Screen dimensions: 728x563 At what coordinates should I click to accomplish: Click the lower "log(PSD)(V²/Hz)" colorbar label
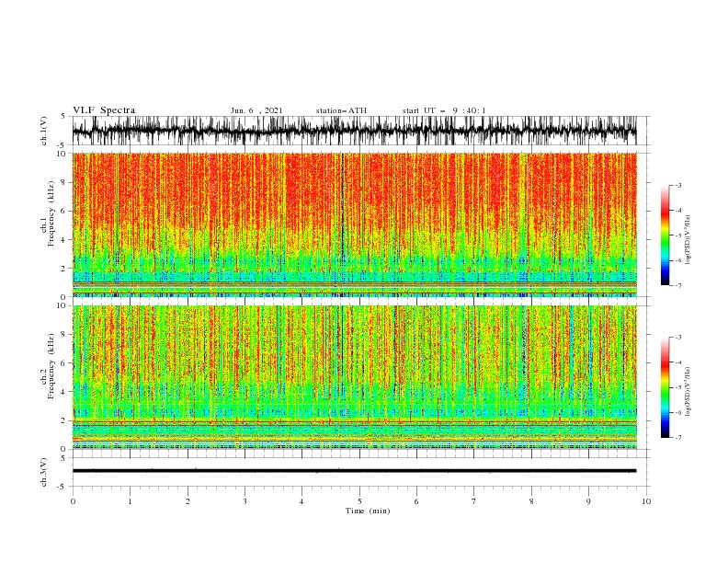tap(688, 392)
